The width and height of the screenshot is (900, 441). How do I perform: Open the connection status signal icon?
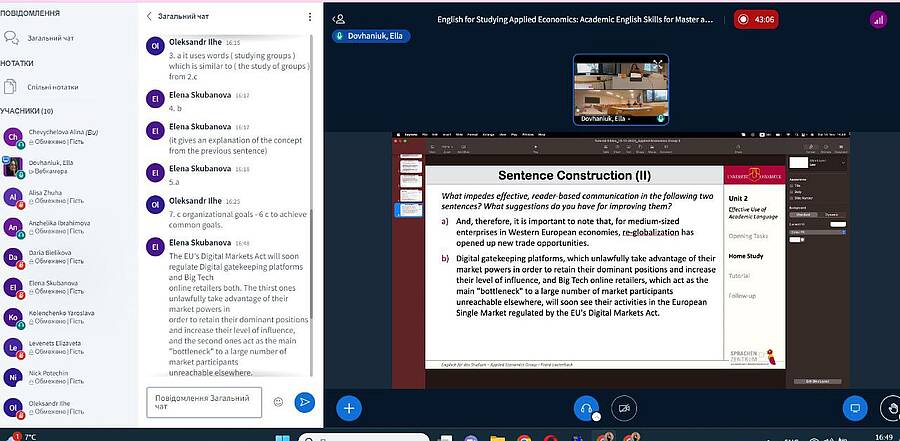878,19
